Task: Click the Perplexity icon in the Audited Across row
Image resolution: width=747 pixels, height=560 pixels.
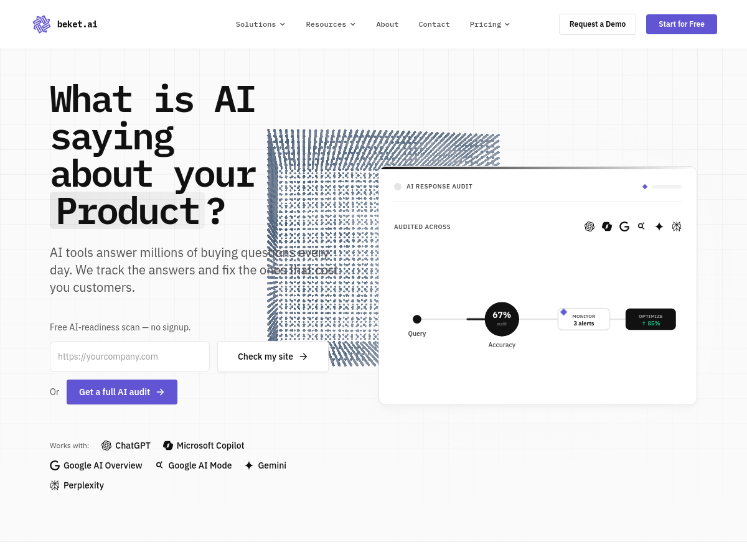Action: tap(677, 226)
